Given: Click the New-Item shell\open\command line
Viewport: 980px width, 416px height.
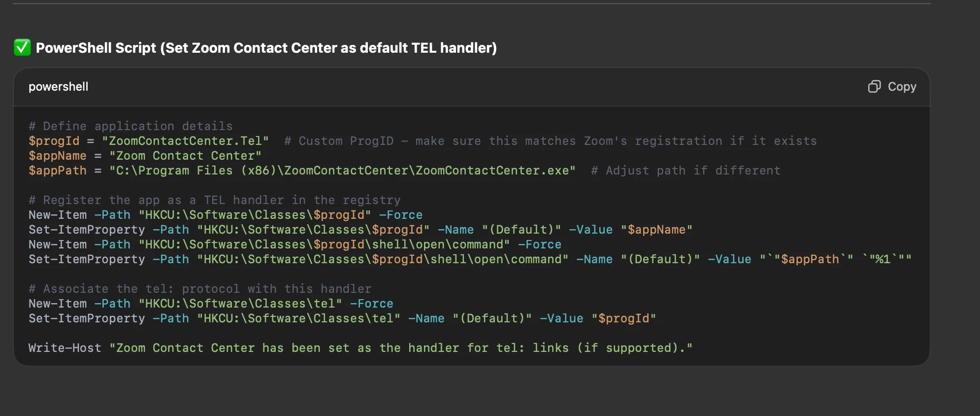Looking at the screenshot, I should point(295,244).
